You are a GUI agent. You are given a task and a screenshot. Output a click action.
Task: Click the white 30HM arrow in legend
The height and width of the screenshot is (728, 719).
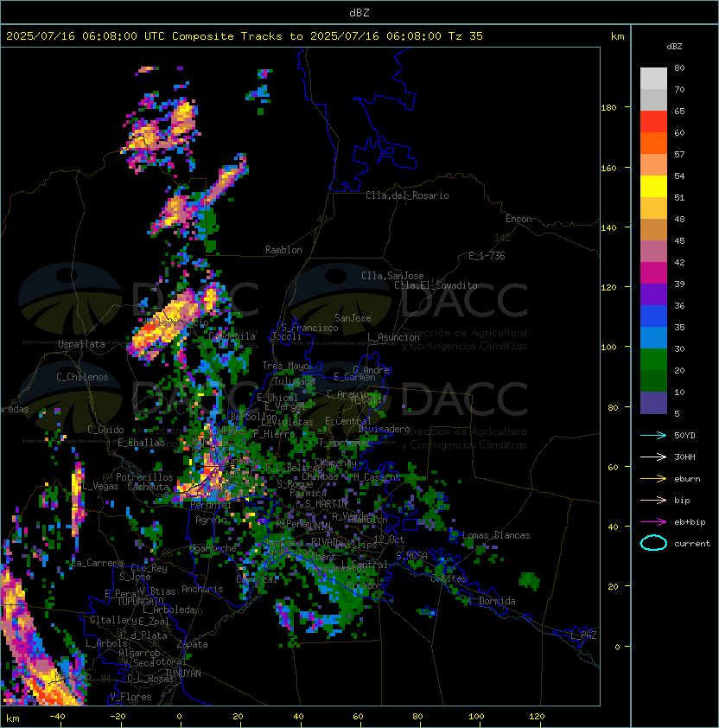pos(653,457)
